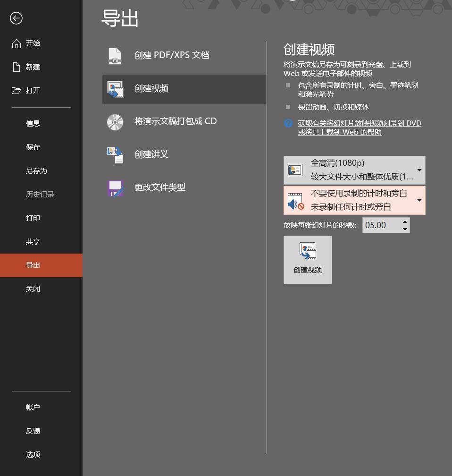Switch to the 打印 section in sidebar

[33, 218]
